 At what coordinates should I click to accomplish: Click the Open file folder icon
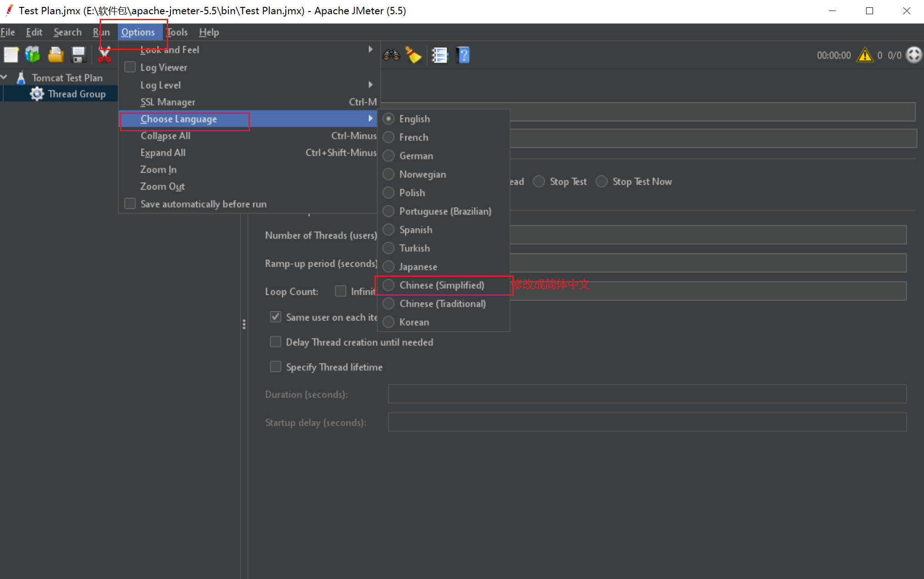click(56, 55)
